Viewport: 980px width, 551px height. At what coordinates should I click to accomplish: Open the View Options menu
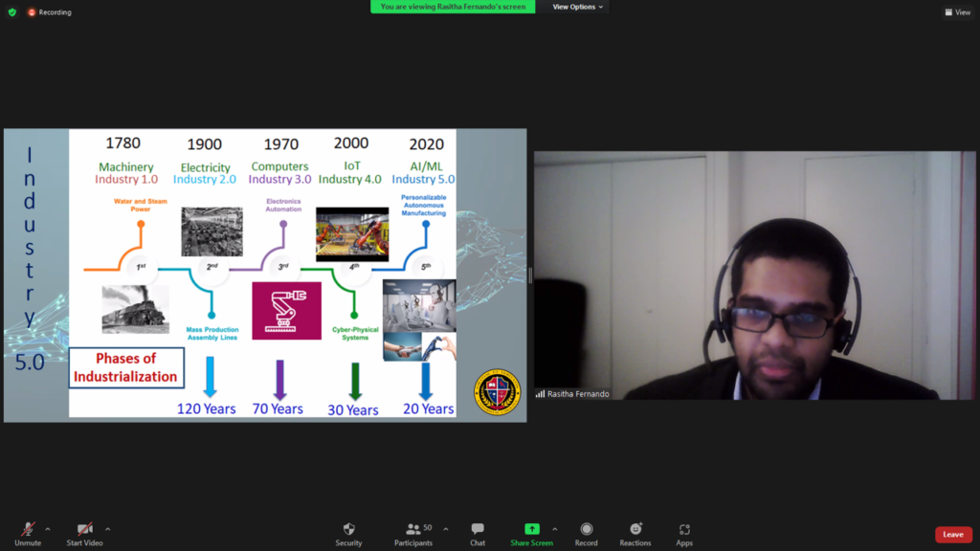pyautogui.click(x=578, y=7)
